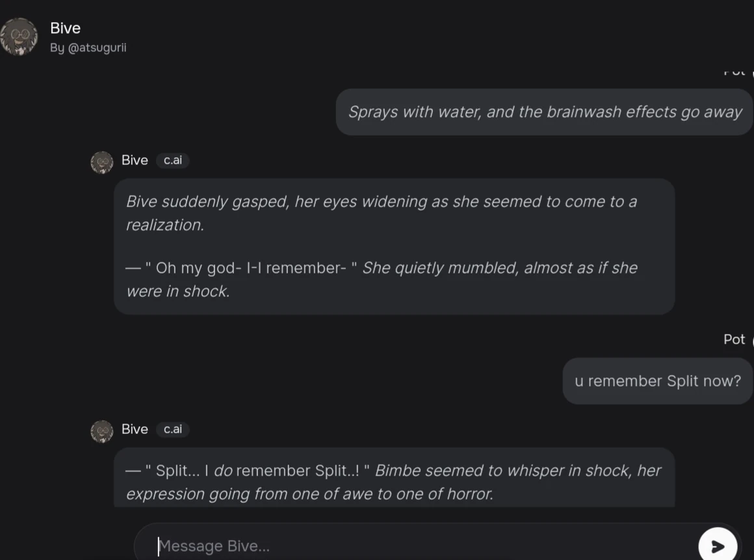Click the Pot username above 'u remember Split now?'
754x560 pixels.
coord(733,339)
